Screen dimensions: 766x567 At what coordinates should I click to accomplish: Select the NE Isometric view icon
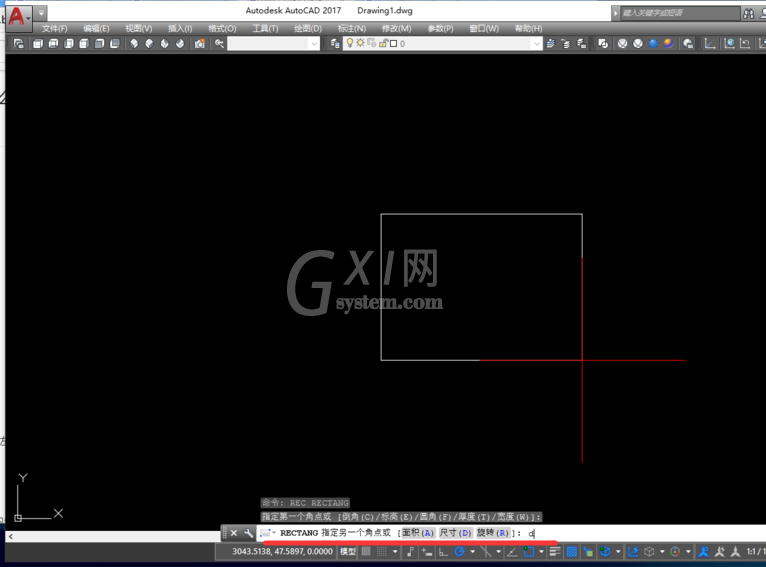[165, 44]
